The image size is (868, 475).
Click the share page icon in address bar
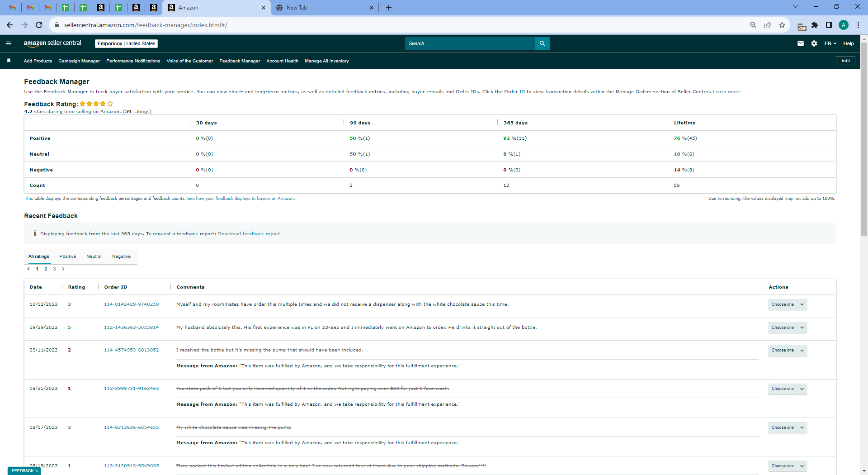(x=767, y=25)
